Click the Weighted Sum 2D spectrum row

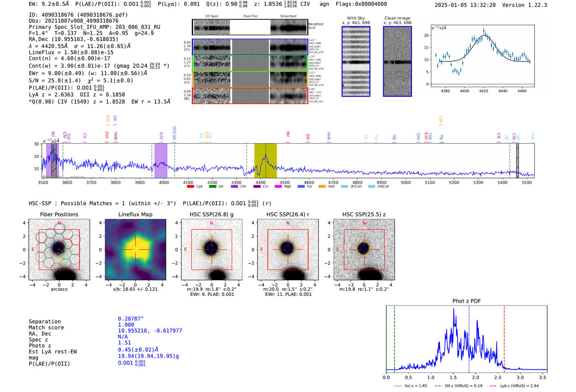[x=250, y=27]
